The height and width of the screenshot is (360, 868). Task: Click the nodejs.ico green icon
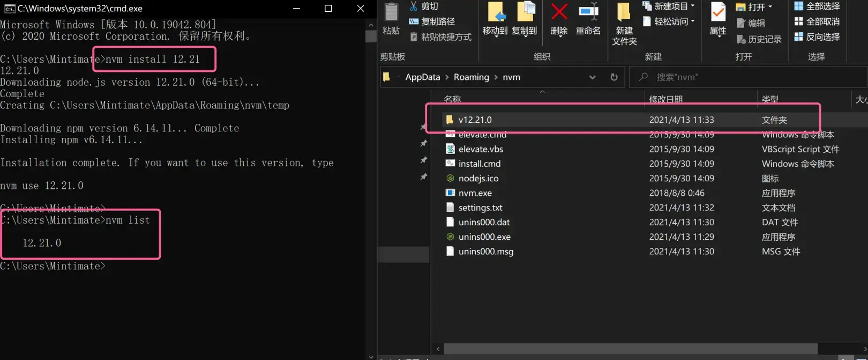[x=450, y=178]
